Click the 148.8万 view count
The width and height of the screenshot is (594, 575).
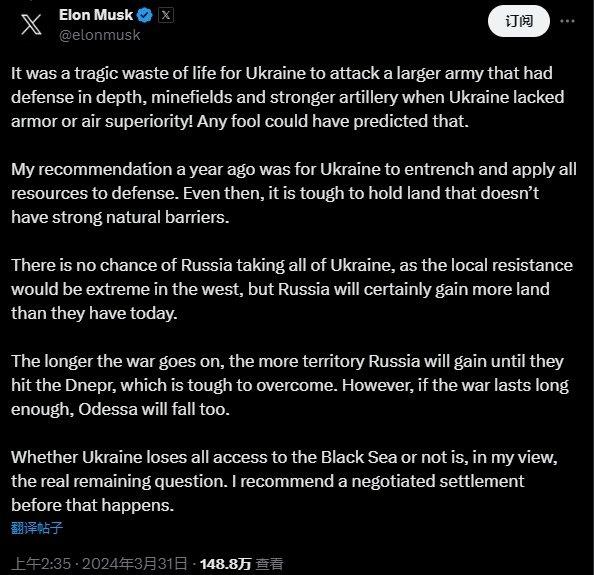[x=225, y=564]
